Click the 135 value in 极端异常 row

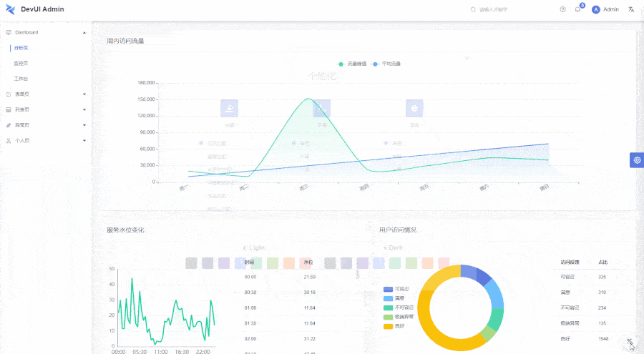pos(602,323)
